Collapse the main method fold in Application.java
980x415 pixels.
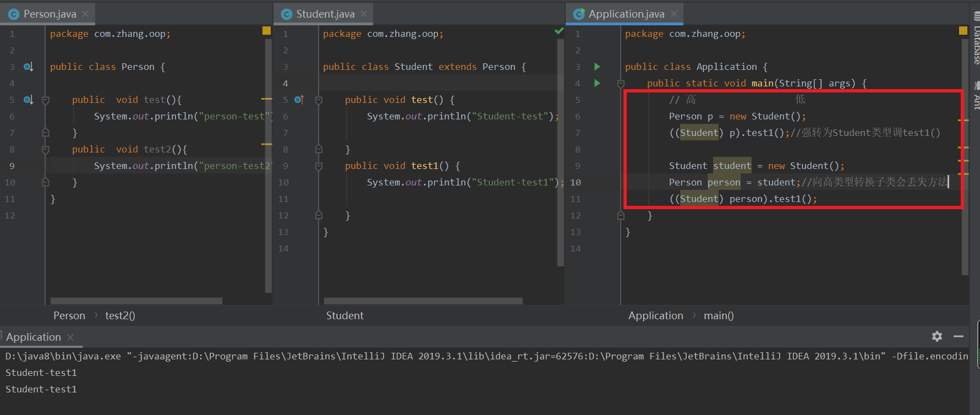pyautogui.click(x=621, y=84)
